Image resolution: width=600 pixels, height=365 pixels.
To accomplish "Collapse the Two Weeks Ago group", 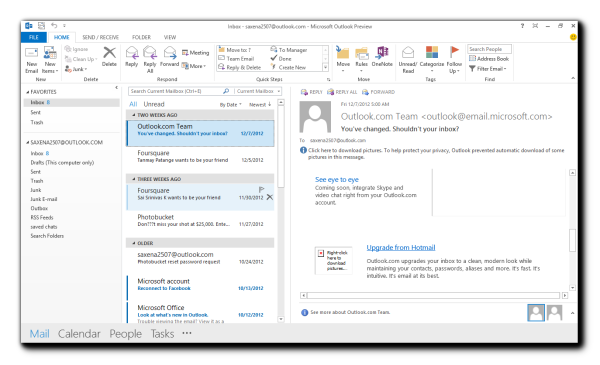I will [x=134, y=115].
